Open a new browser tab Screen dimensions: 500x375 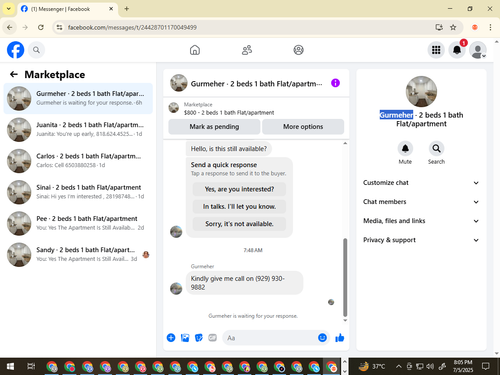[127, 9]
